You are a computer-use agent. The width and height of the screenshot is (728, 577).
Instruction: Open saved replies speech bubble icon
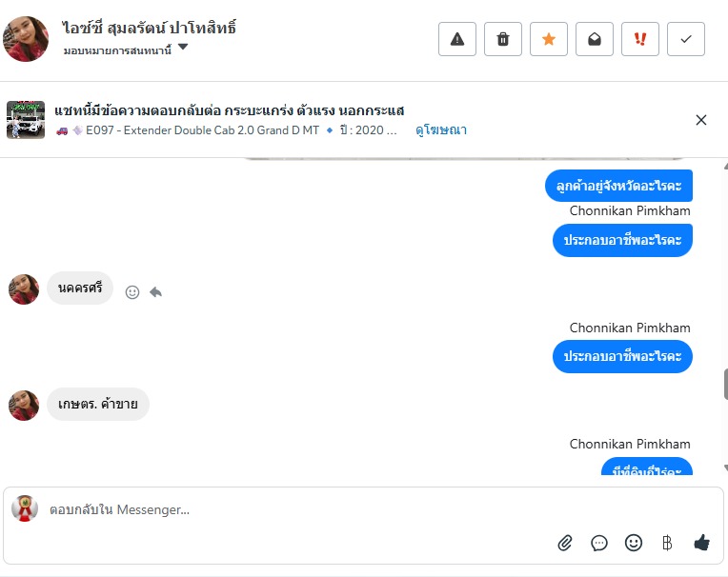click(599, 543)
